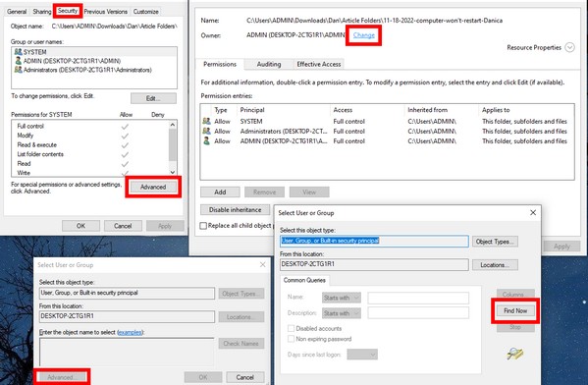Screen dimensions: 588x385
Task: Open the Security tab
Action: click(68, 11)
